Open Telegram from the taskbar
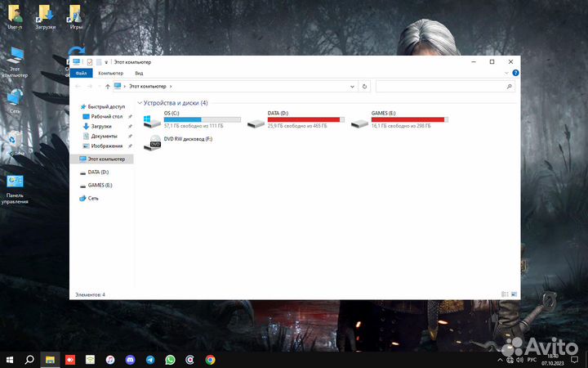This screenshot has height=368, width=588. [149, 359]
